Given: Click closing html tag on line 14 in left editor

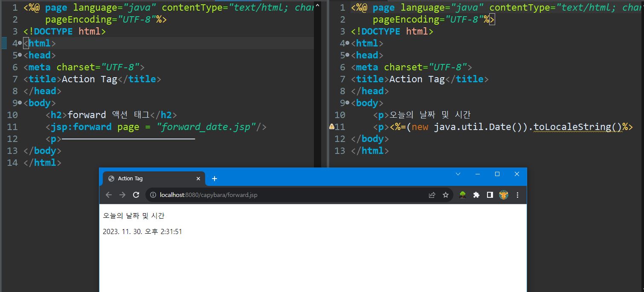Looking at the screenshot, I should click(42, 162).
